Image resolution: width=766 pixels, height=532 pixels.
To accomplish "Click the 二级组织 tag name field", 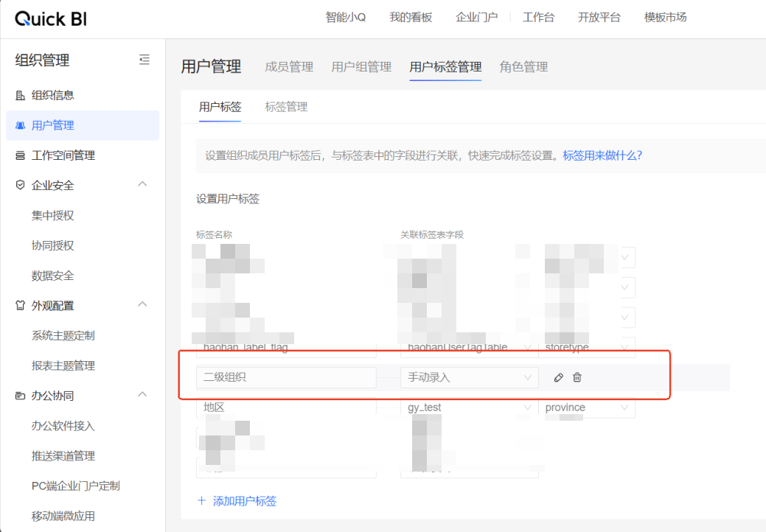I will pyautogui.click(x=286, y=377).
